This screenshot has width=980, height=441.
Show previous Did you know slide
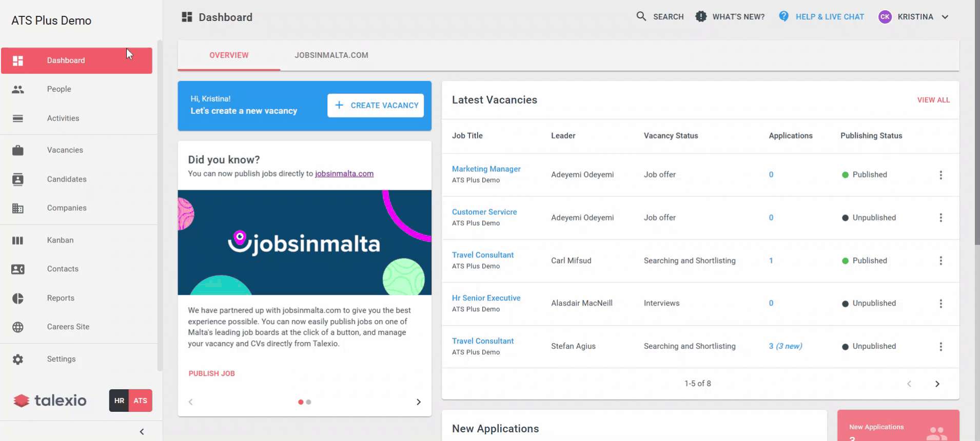[x=191, y=402]
